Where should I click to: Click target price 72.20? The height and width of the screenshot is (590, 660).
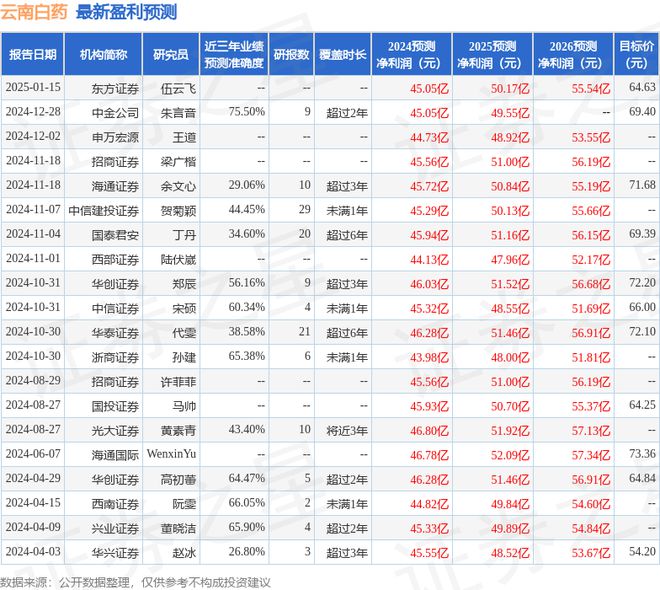(x=642, y=283)
